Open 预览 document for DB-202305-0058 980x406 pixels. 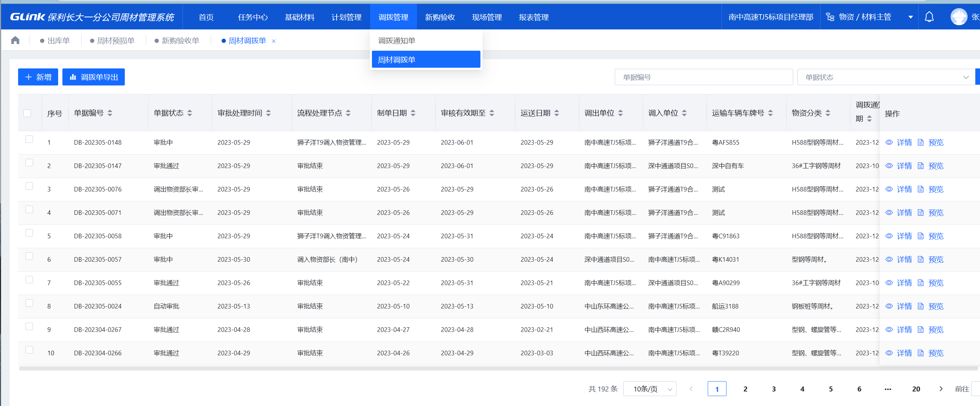point(931,236)
